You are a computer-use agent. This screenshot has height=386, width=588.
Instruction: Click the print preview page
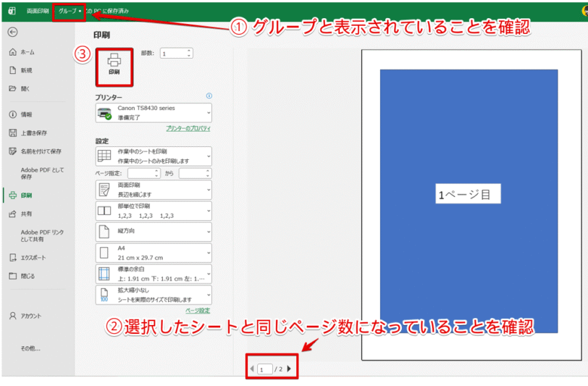(471, 205)
